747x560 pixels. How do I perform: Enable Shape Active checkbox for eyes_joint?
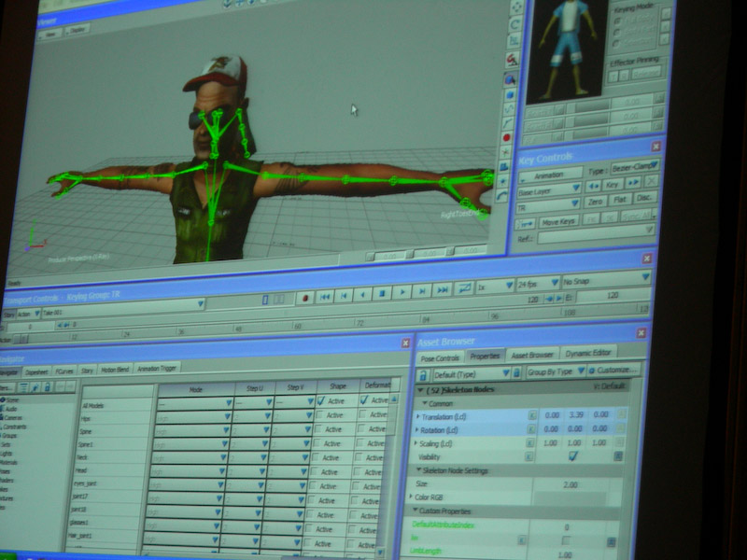(314, 486)
